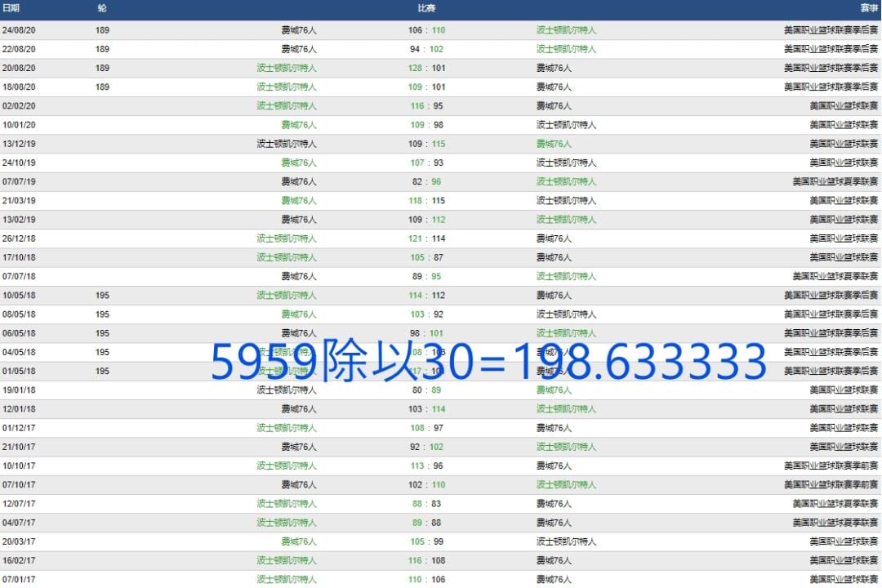Open the 108 : 97 score
882x588 pixels.
(426, 428)
